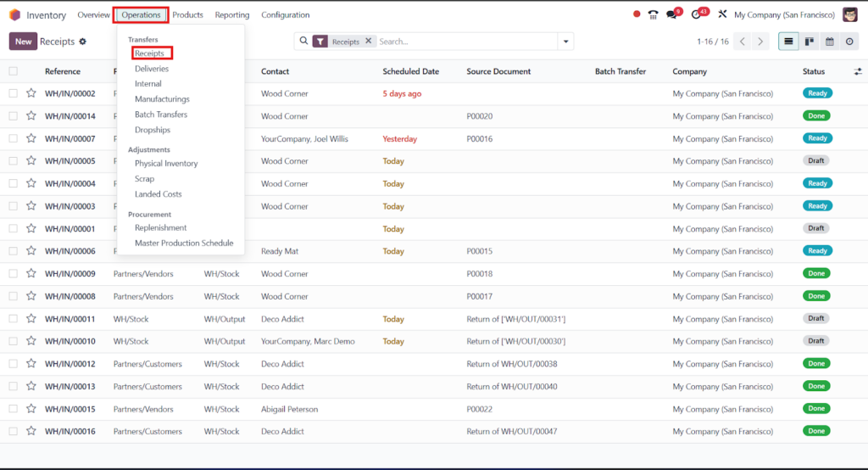Expand the search options dropdown arrow
Screen dimensions: 868x470
pos(565,42)
